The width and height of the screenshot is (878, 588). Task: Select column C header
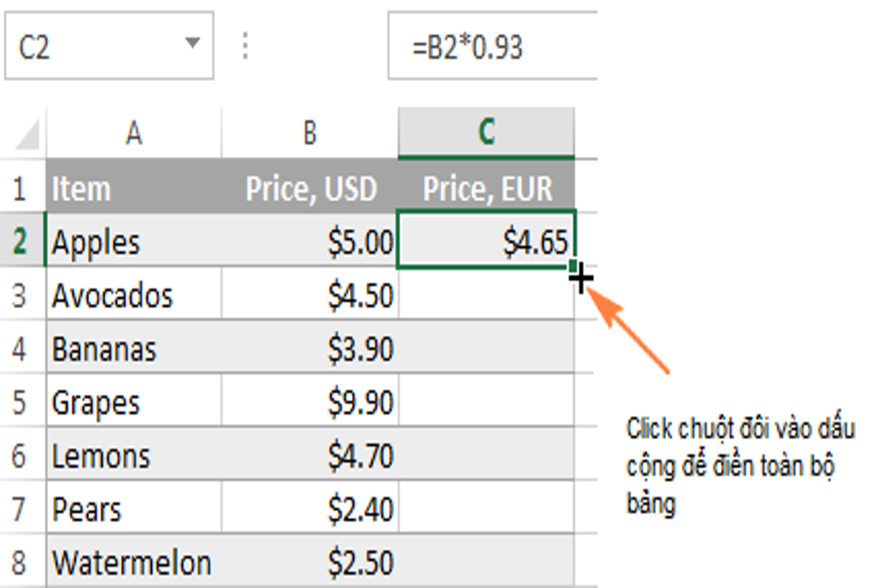(486, 134)
